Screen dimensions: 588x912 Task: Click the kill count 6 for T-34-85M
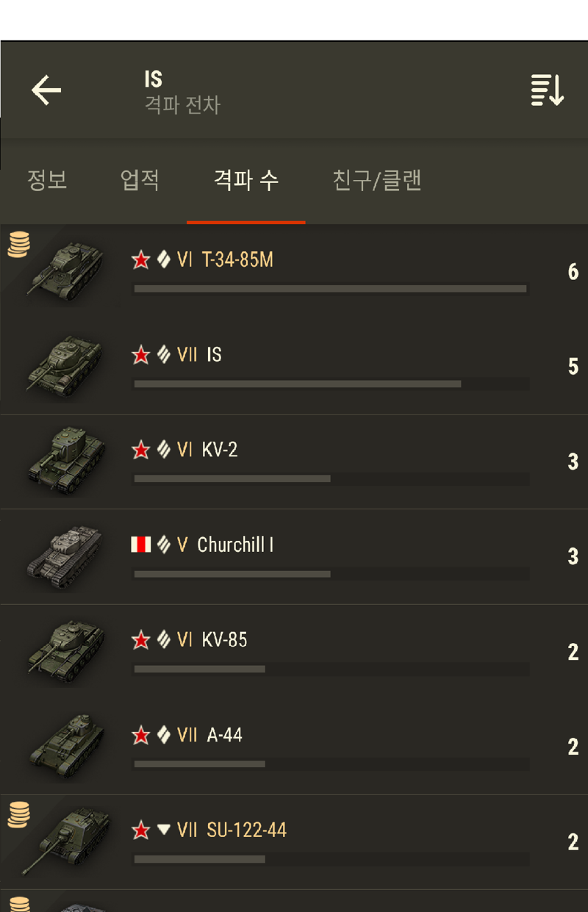click(573, 273)
